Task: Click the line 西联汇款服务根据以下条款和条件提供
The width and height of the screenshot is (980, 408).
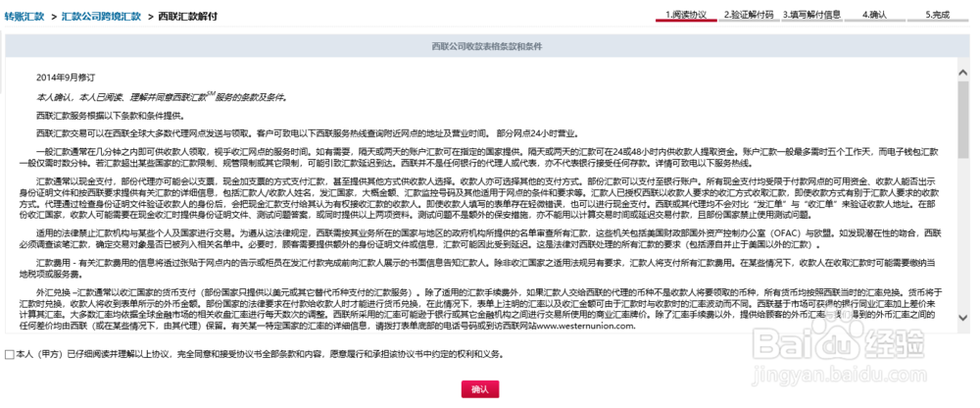Action: pos(111,116)
